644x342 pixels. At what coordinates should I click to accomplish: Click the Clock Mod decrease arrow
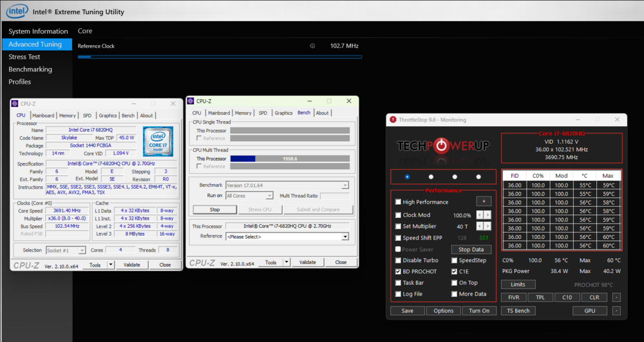point(480,215)
